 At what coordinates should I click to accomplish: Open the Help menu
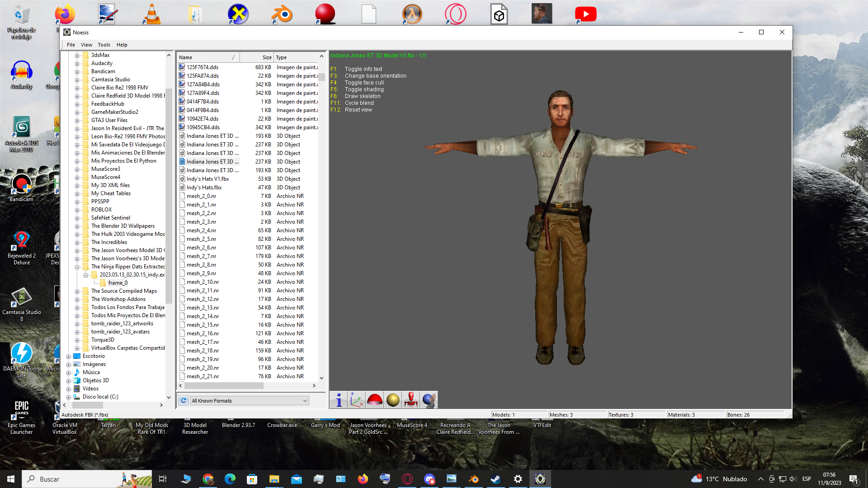(x=122, y=45)
